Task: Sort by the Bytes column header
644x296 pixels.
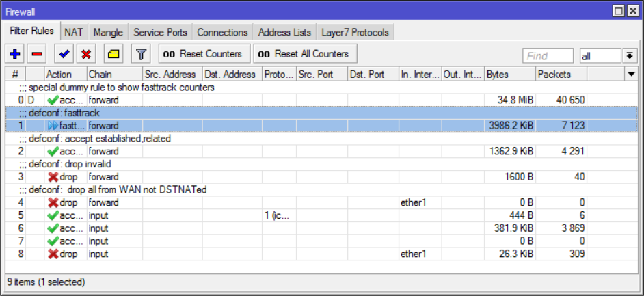Action: tap(509, 74)
